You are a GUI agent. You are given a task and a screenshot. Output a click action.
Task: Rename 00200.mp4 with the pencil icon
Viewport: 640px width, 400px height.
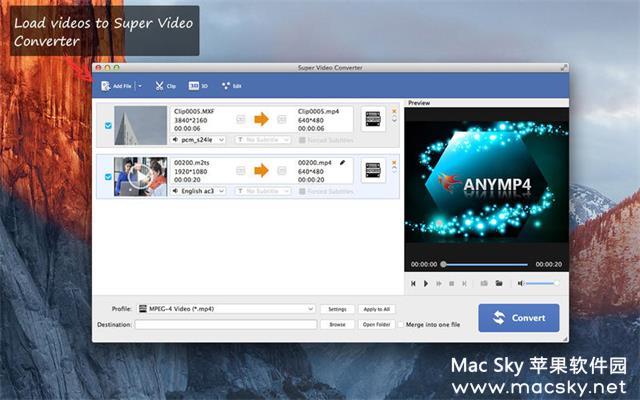click(342, 162)
